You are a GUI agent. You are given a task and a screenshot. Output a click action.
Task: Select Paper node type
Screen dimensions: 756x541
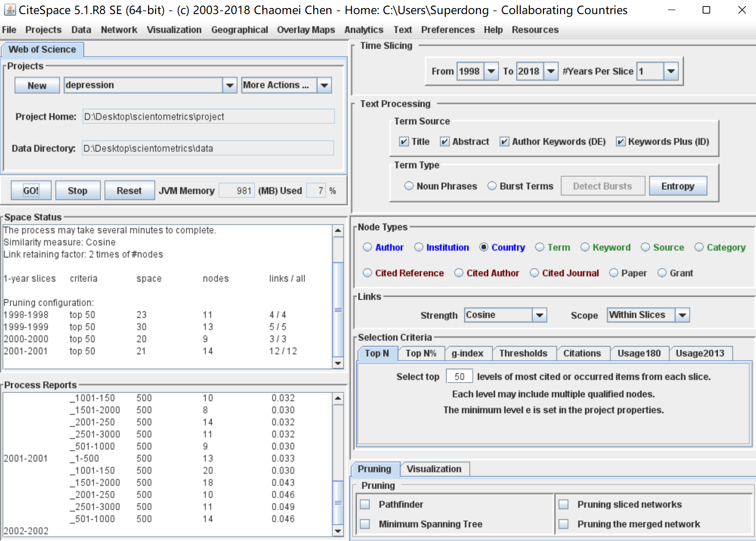click(x=613, y=273)
